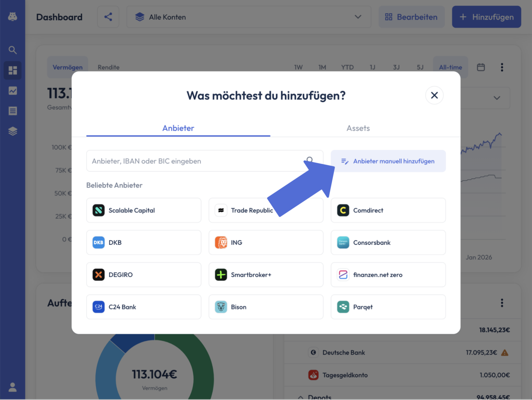This screenshot has height=400, width=532.
Task: Switch to the Anbieter tab
Action: point(178,128)
